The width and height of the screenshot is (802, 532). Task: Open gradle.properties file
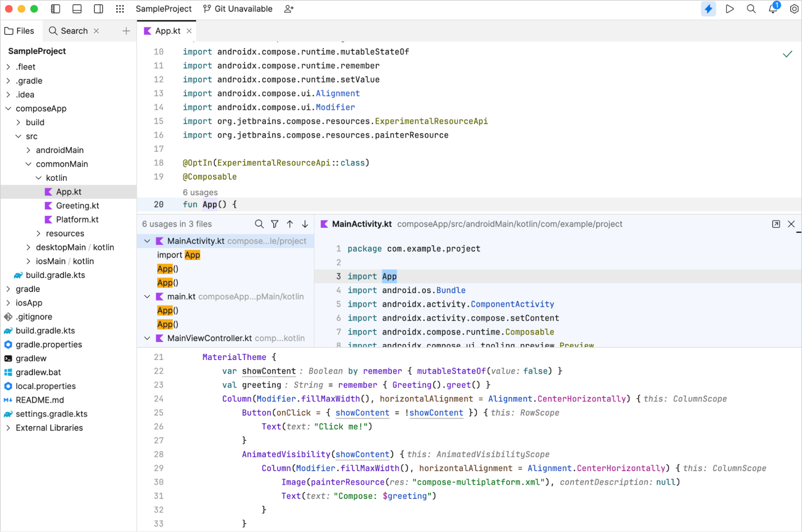pyautogui.click(x=49, y=344)
